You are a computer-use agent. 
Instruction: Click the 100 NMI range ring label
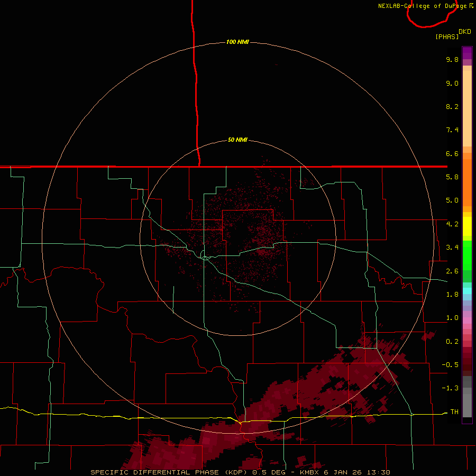(x=237, y=42)
